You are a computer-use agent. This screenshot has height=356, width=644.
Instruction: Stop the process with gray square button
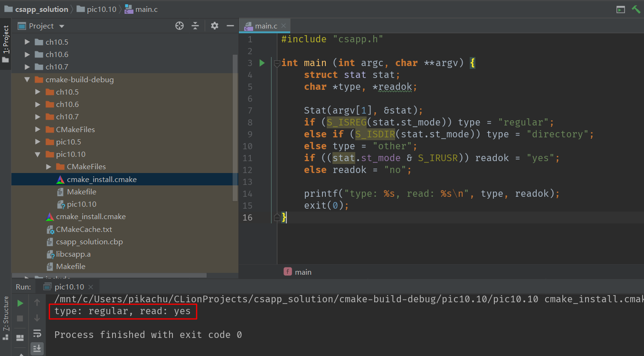coord(20,318)
